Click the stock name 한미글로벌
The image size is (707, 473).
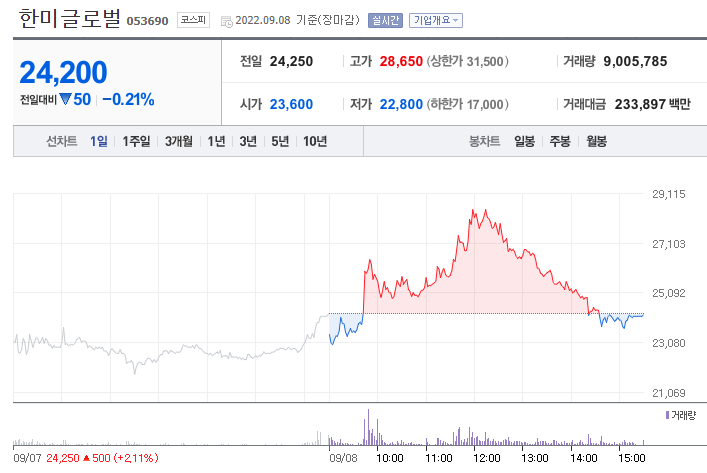(x=69, y=18)
